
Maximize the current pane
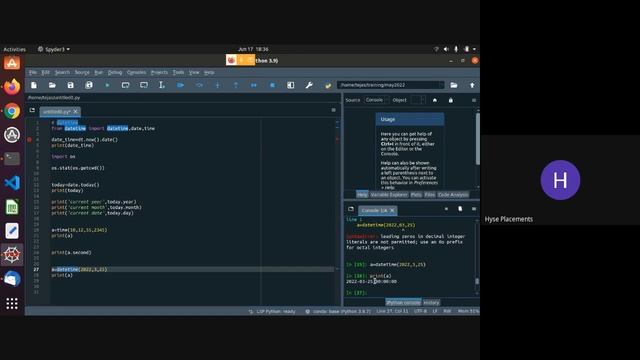coord(291,85)
